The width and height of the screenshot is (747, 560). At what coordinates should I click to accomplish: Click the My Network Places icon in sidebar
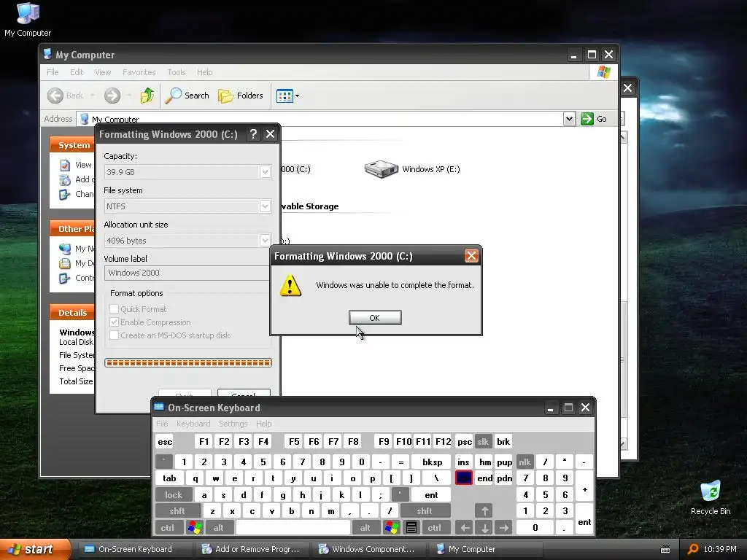tap(65, 249)
